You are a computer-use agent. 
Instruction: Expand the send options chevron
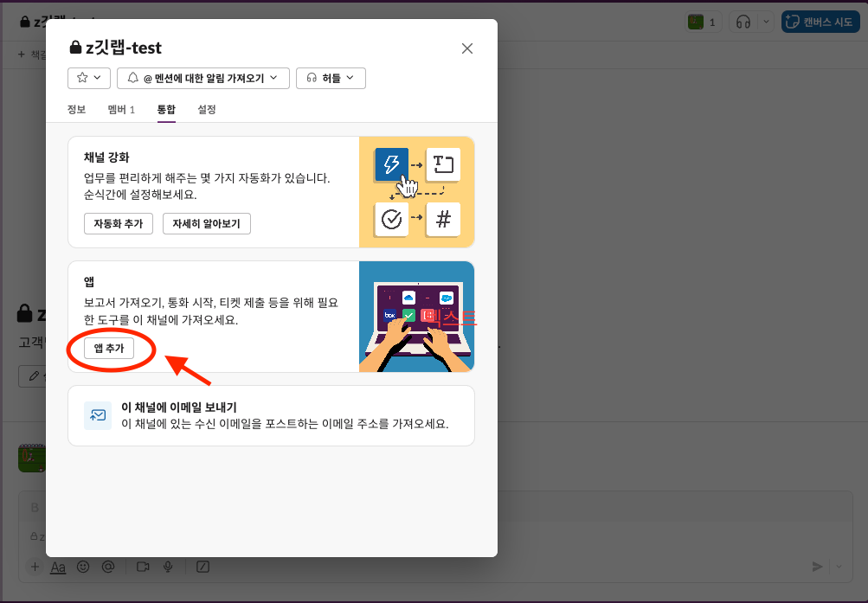(839, 567)
